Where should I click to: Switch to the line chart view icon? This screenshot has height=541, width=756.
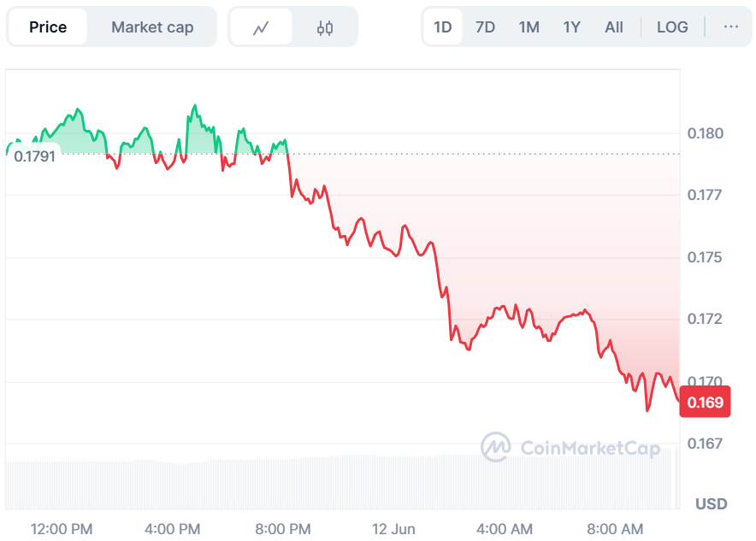pos(261,27)
